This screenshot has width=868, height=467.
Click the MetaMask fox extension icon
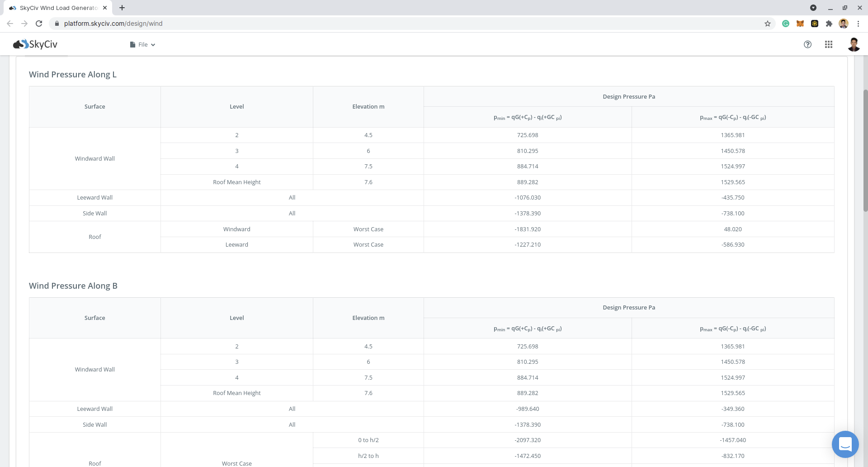(800, 24)
